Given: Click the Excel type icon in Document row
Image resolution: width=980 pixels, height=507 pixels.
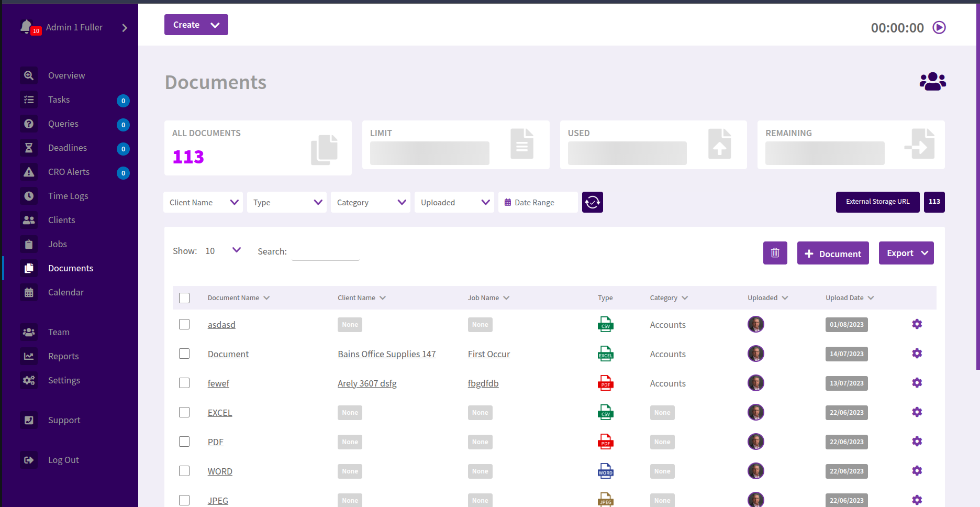Looking at the screenshot, I should [605, 354].
